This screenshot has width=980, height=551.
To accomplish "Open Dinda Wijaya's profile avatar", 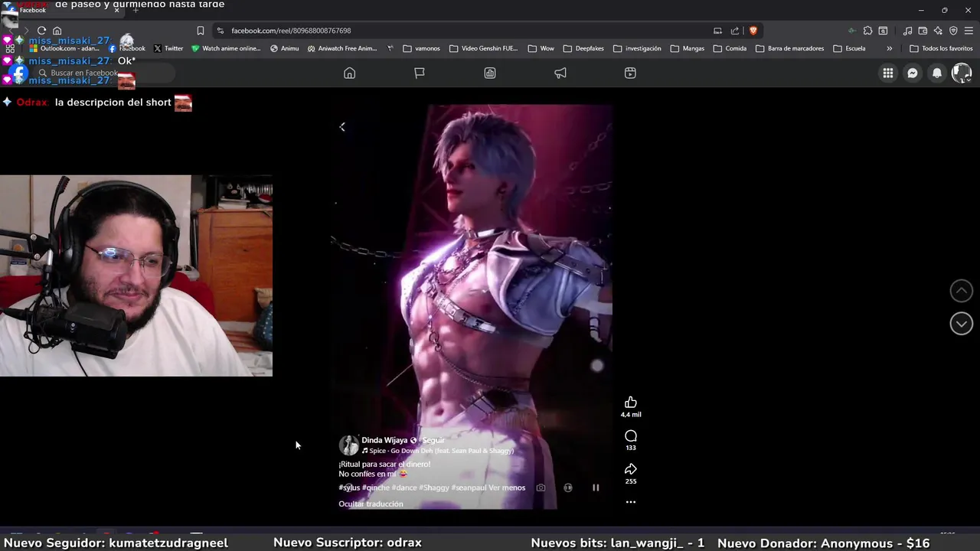I will (348, 445).
